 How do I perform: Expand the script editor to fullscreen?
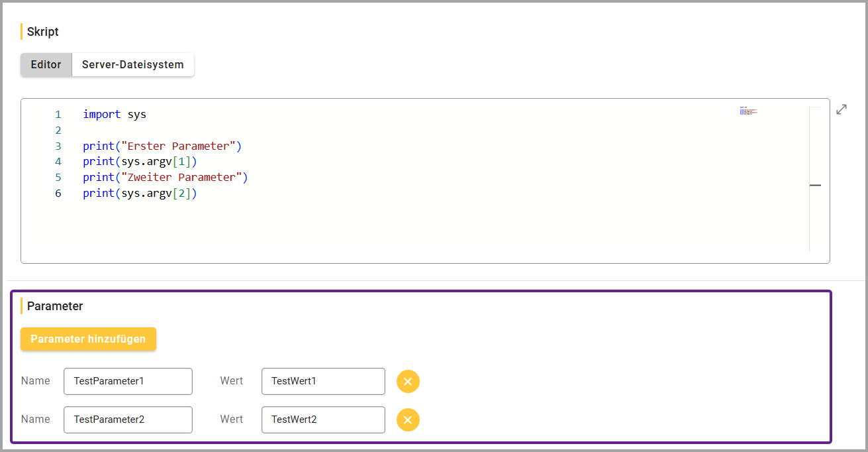point(842,109)
